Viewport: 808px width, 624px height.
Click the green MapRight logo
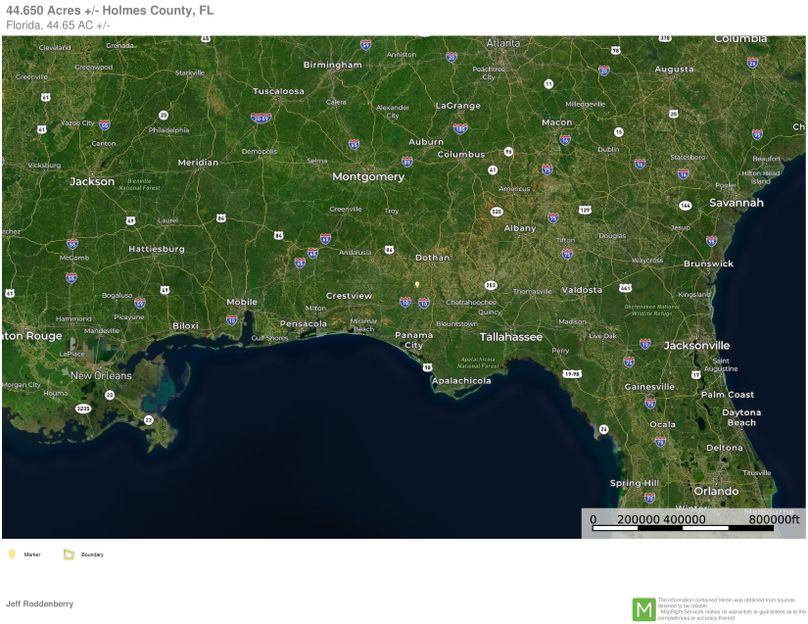point(645,607)
